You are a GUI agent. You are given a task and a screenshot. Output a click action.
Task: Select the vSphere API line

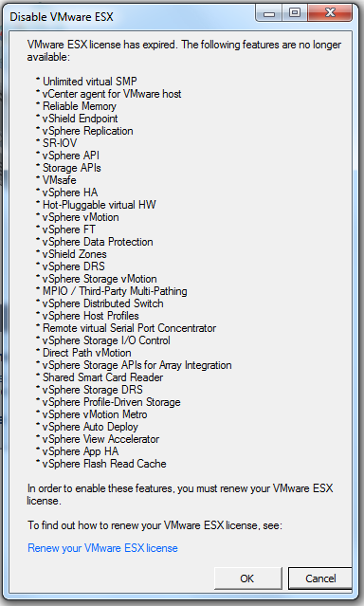[x=71, y=156]
